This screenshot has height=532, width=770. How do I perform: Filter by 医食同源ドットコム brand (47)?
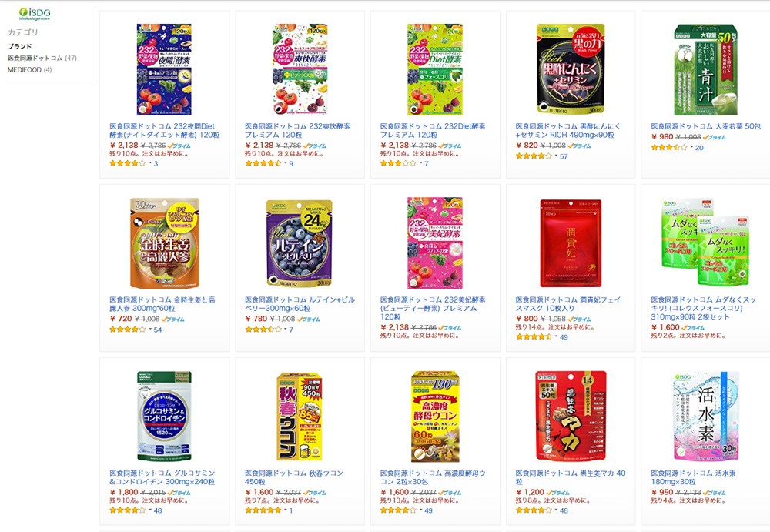42,58
